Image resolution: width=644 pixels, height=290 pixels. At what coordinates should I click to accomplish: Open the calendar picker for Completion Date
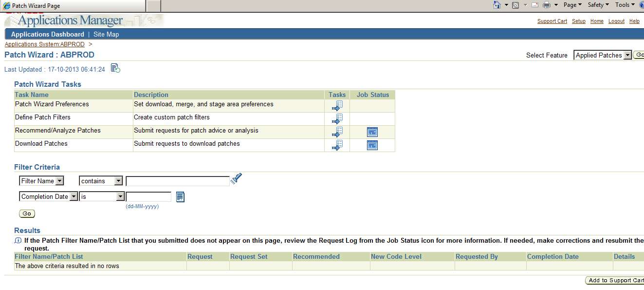(180, 196)
